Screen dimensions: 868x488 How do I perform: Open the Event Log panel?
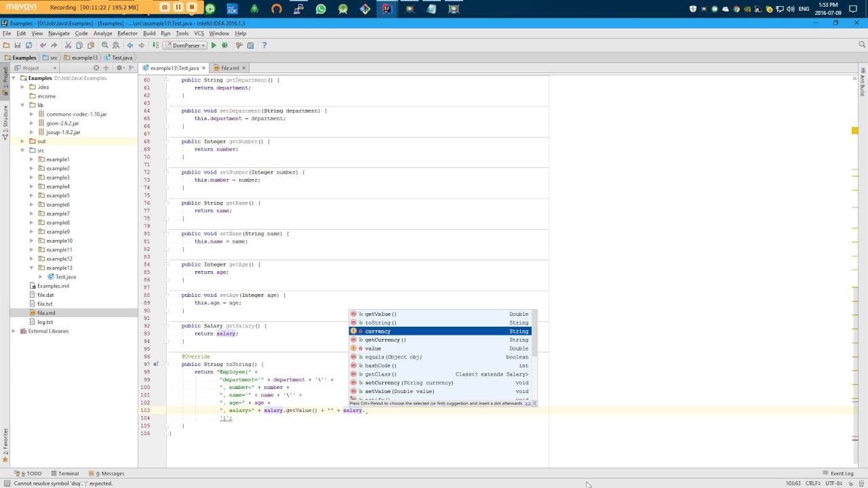pos(841,474)
